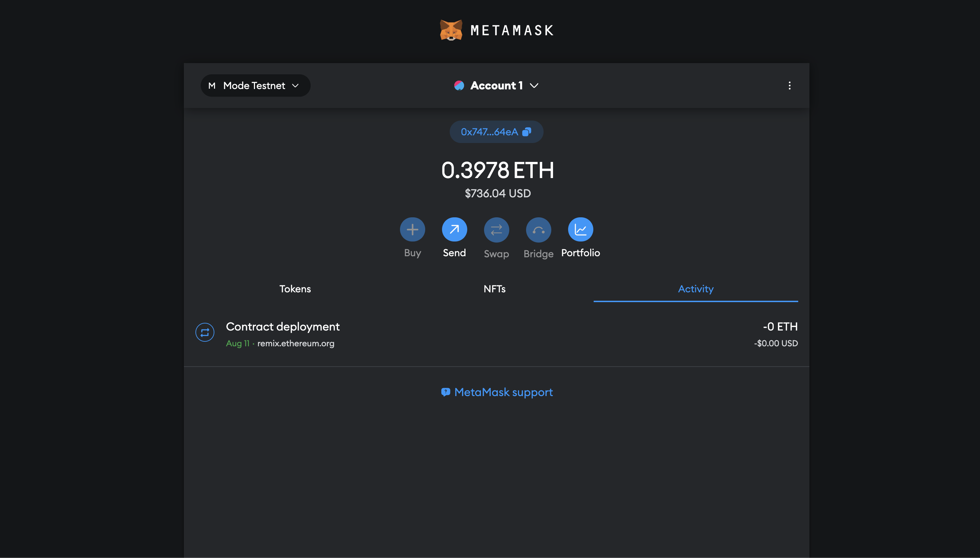Switch to the NFTs tab
The width and height of the screenshot is (980, 558).
point(495,289)
